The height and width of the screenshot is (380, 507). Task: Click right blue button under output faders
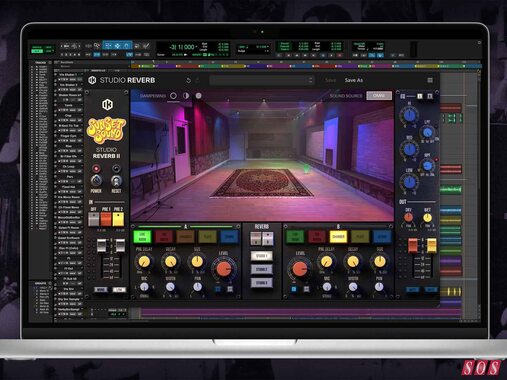(x=430, y=290)
